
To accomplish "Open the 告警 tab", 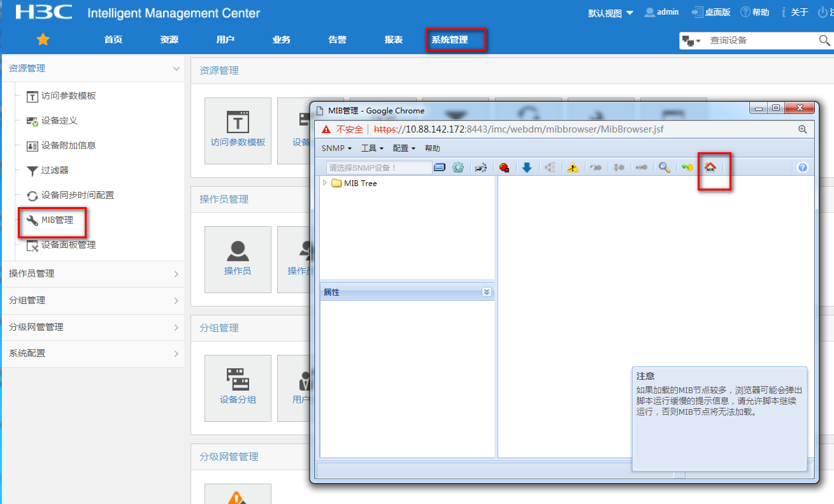I will point(338,40).
